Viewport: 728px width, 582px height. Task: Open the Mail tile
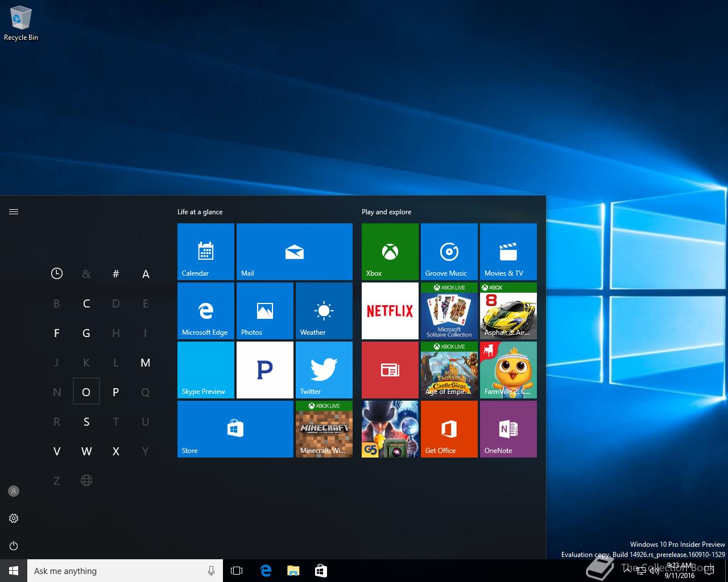(x=295, y=252)
